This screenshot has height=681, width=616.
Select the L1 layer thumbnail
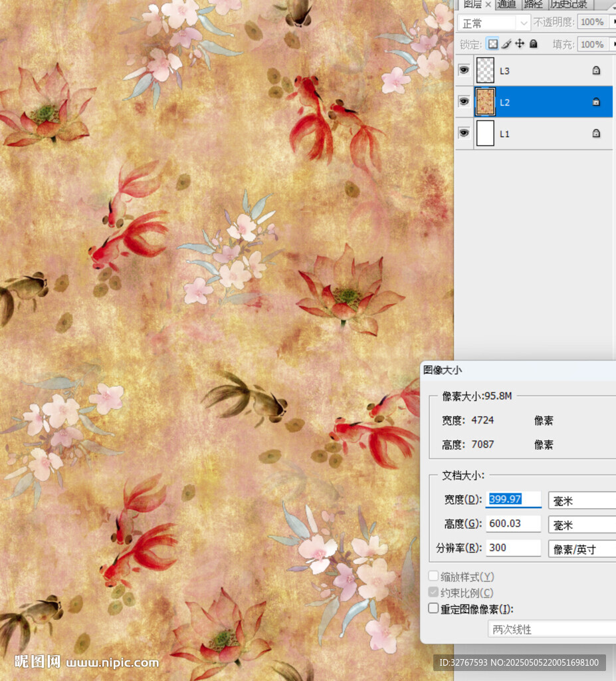[x=486, y=134]
